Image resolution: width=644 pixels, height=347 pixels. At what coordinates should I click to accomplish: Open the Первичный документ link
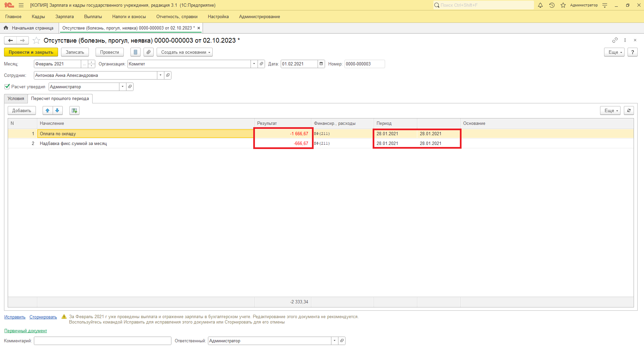coord(25,331)
